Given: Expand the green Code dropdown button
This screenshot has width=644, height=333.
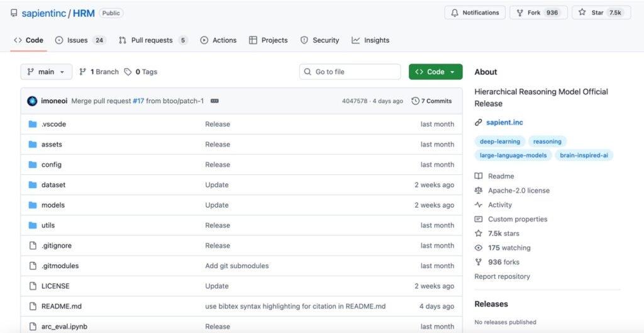Looking at the screenshot, I should (435, 72).
